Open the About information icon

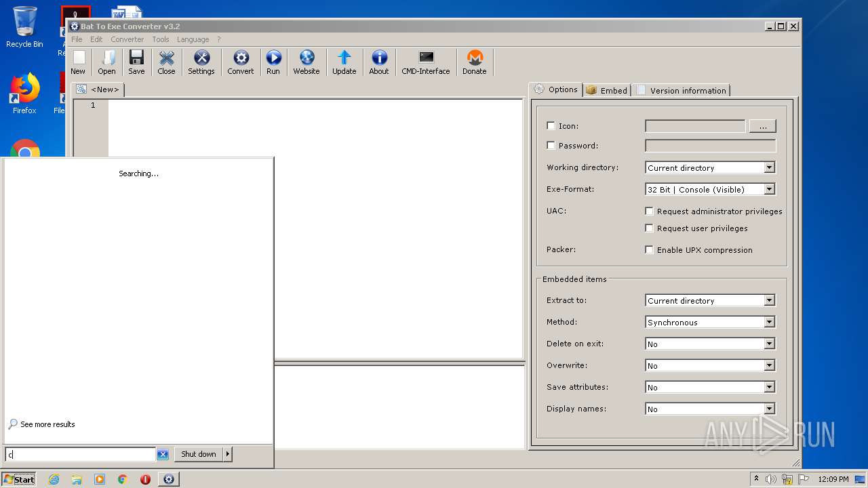(379, 62)
